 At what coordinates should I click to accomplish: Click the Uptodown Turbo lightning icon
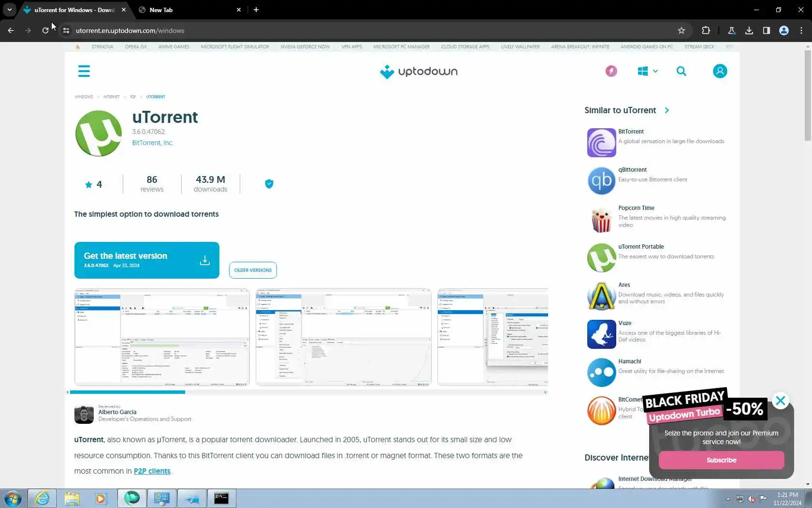pyautogui.click(x=611, y=71)
